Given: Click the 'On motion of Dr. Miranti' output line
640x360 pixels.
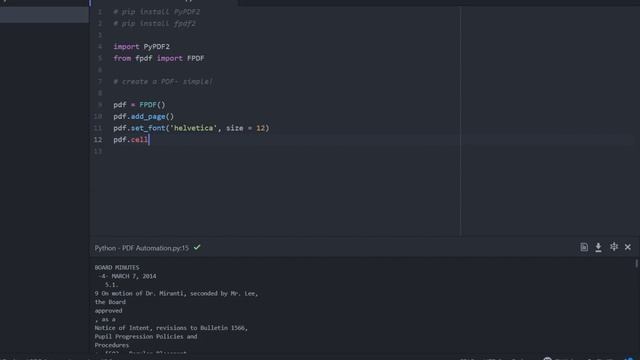Looking at the screenshot, I should (176, 293).
